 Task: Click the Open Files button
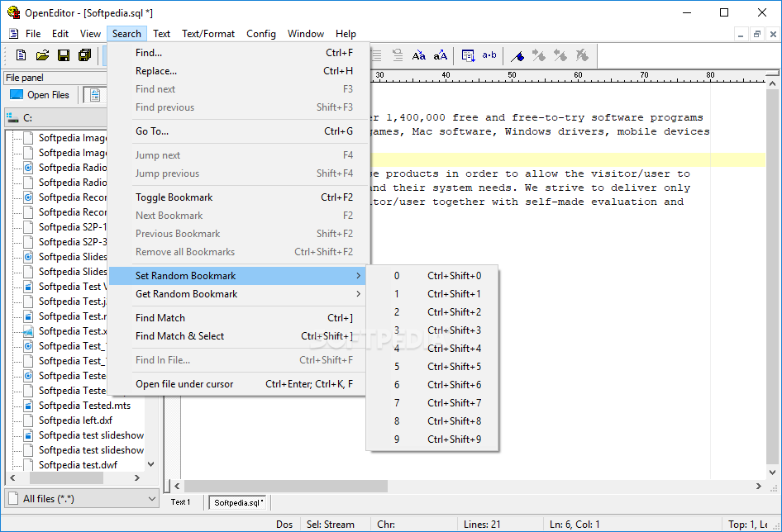tap(40, 95)
